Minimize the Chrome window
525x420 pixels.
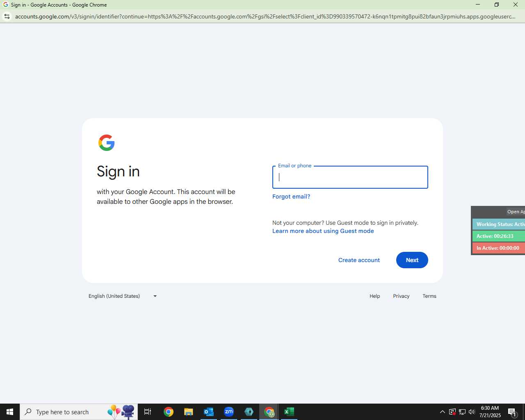477,5
